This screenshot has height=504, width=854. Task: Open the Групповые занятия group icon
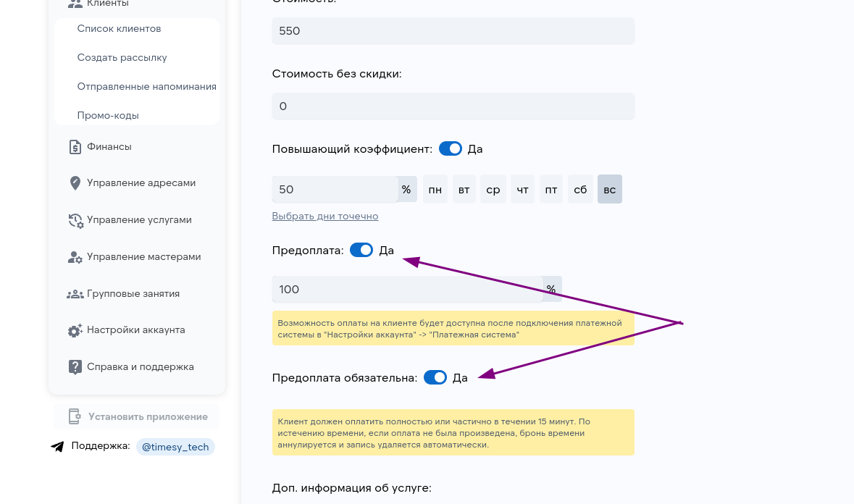[76, 293]
